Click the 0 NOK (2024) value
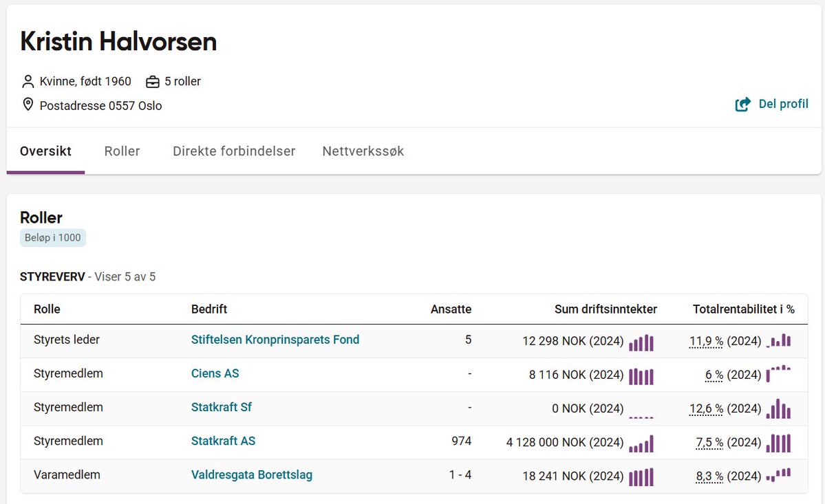Screen dimensions: 825x504 point(588,408)
